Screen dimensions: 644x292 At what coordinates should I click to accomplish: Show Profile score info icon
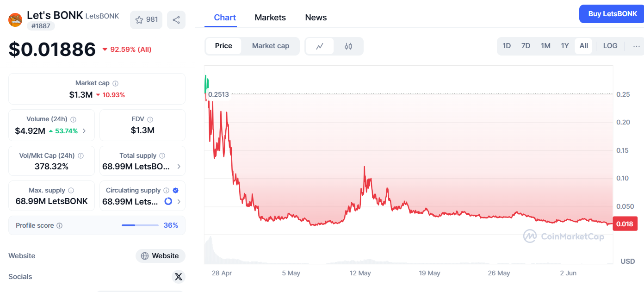tap(60, 226)
